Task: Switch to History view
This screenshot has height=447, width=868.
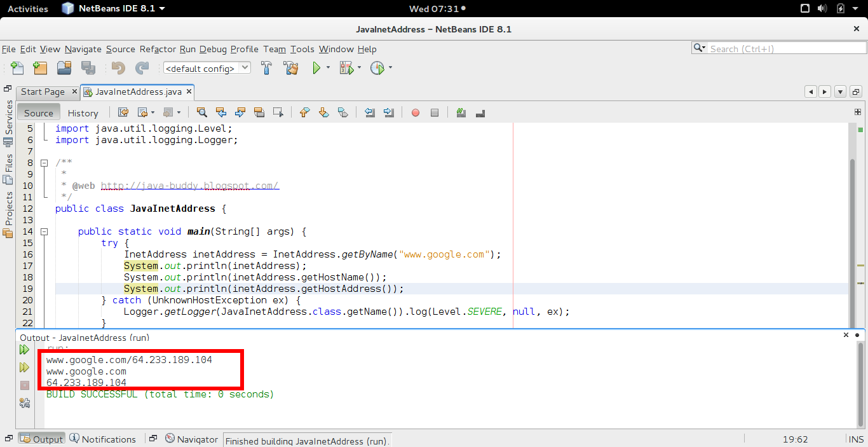Action: [83, 113]
